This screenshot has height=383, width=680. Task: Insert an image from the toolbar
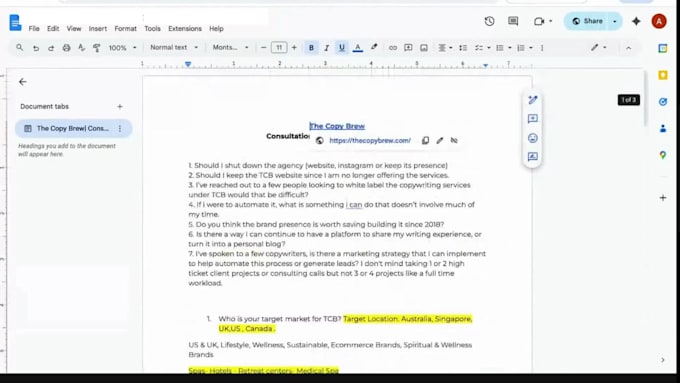coord(424,48)
